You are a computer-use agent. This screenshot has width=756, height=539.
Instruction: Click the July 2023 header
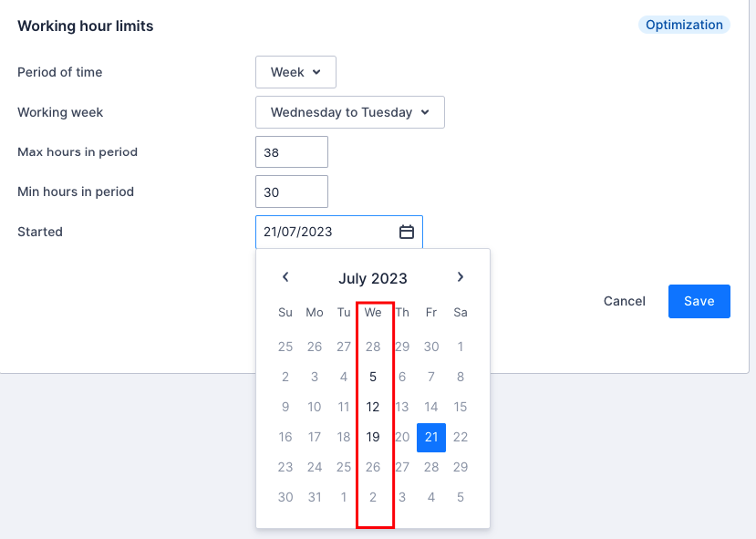click(373, 278)
